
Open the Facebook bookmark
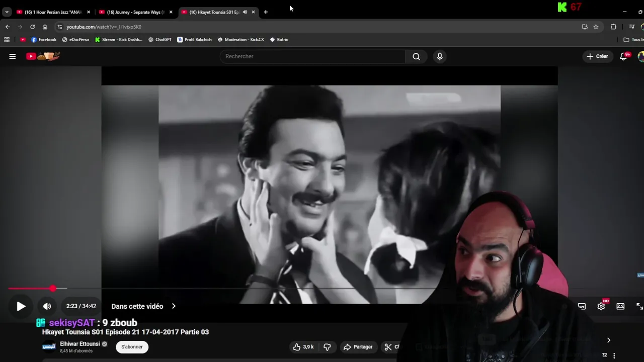44,39
